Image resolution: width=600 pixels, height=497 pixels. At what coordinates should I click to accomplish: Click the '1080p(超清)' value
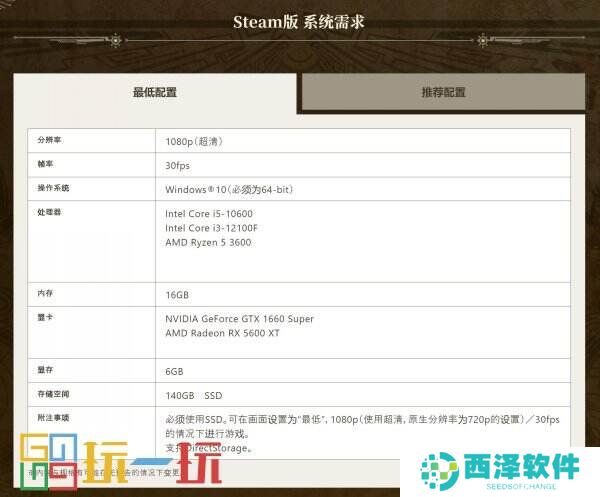[x=194, y=142]
